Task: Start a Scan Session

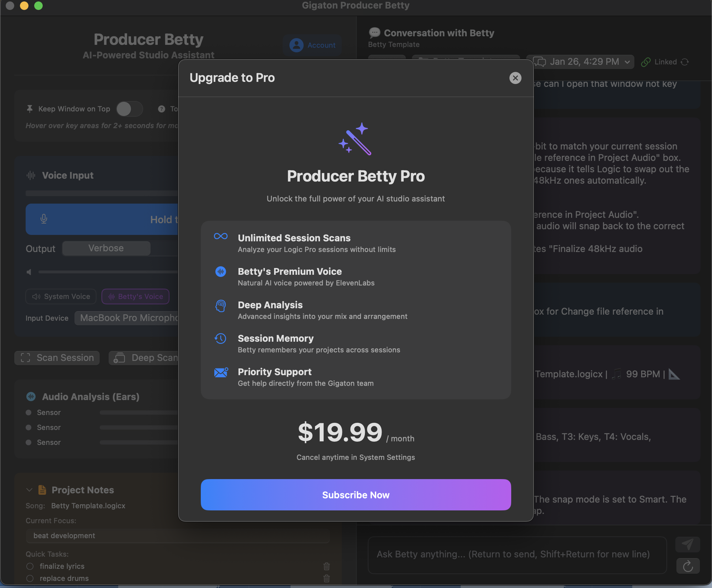Action: (x=57, y=358)
